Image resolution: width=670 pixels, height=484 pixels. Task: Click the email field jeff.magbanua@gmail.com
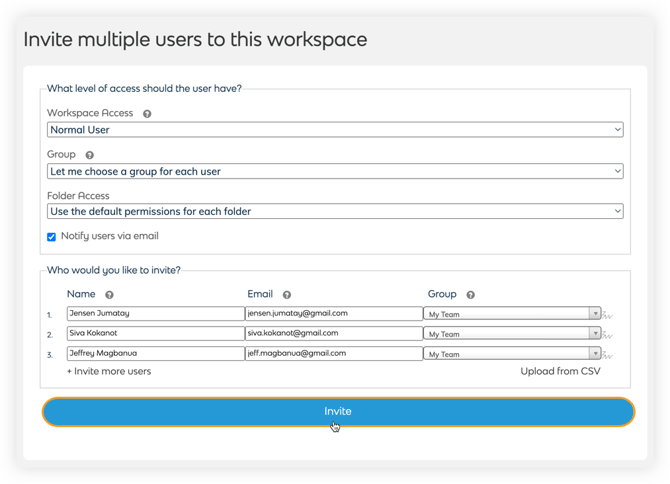click(334, 354)
